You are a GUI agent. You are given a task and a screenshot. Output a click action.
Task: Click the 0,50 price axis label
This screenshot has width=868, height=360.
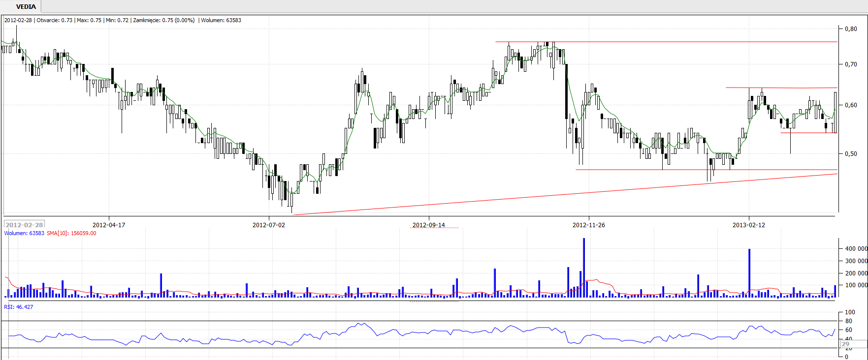[851, 153]
